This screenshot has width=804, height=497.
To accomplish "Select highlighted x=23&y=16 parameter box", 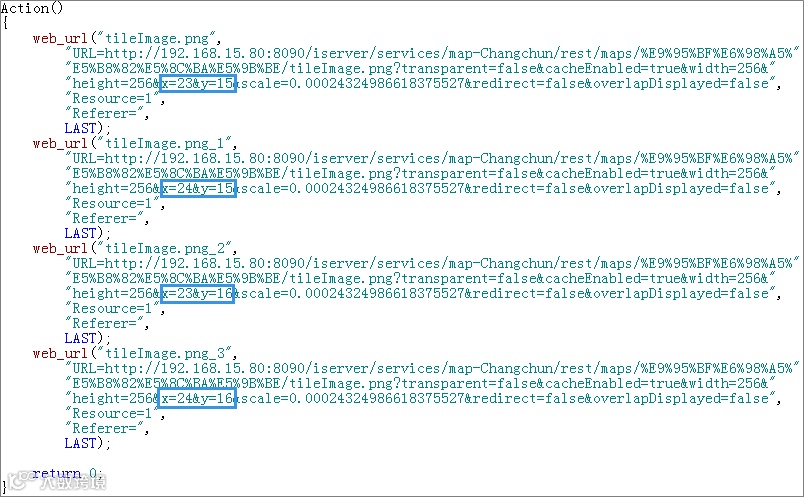I will [197, 293].
